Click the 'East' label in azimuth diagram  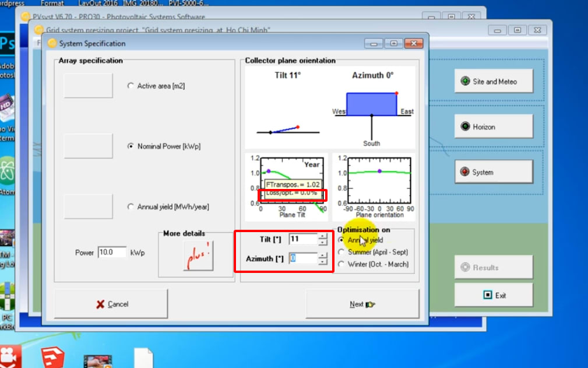407,111
